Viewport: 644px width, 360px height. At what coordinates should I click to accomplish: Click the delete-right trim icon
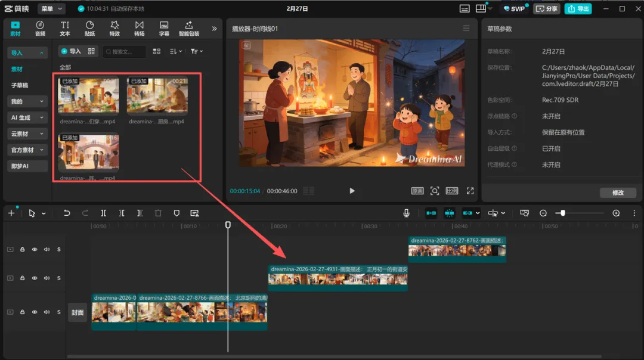(140, 213)
